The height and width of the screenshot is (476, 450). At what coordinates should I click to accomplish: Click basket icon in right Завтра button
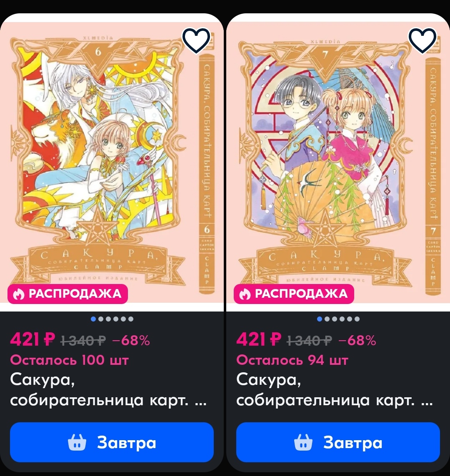pos(303,442)
